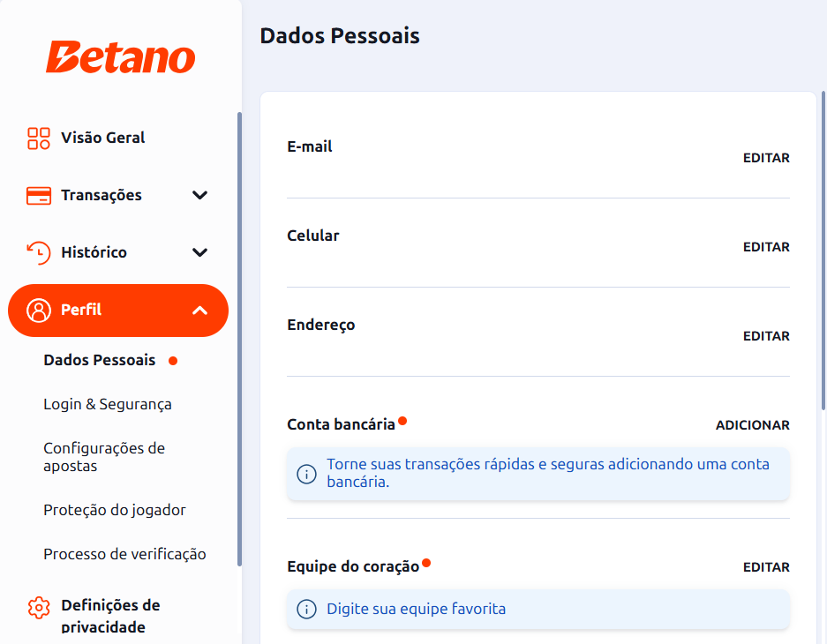Click the Transações card icon
This screenshot has height=644, width=827.
click(39, 196)
